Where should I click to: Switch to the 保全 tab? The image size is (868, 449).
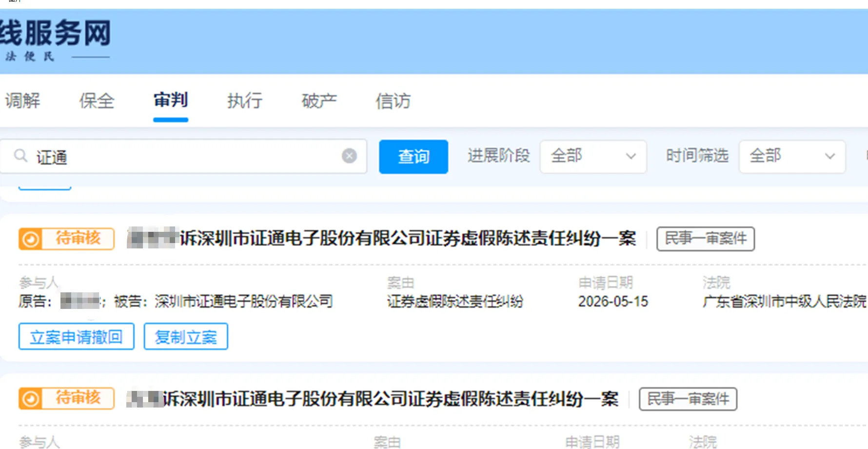click(97, 101)
